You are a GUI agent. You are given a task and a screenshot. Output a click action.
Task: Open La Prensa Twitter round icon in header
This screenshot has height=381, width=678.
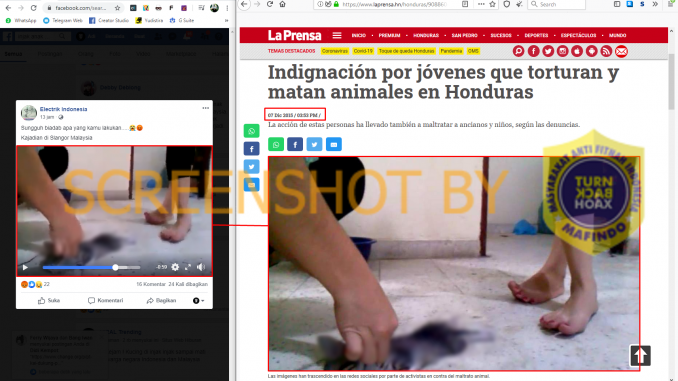tap(548, 51)
